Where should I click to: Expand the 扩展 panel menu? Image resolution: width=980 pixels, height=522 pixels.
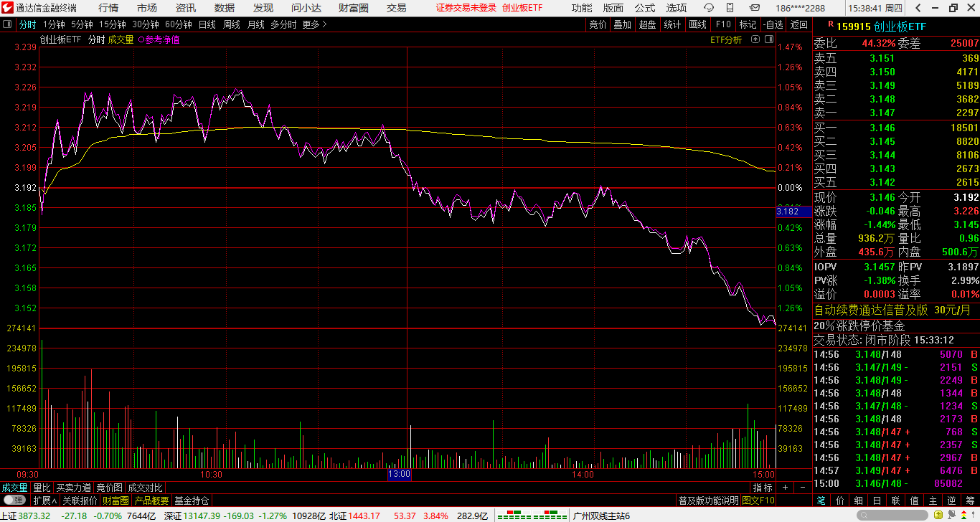44,500
